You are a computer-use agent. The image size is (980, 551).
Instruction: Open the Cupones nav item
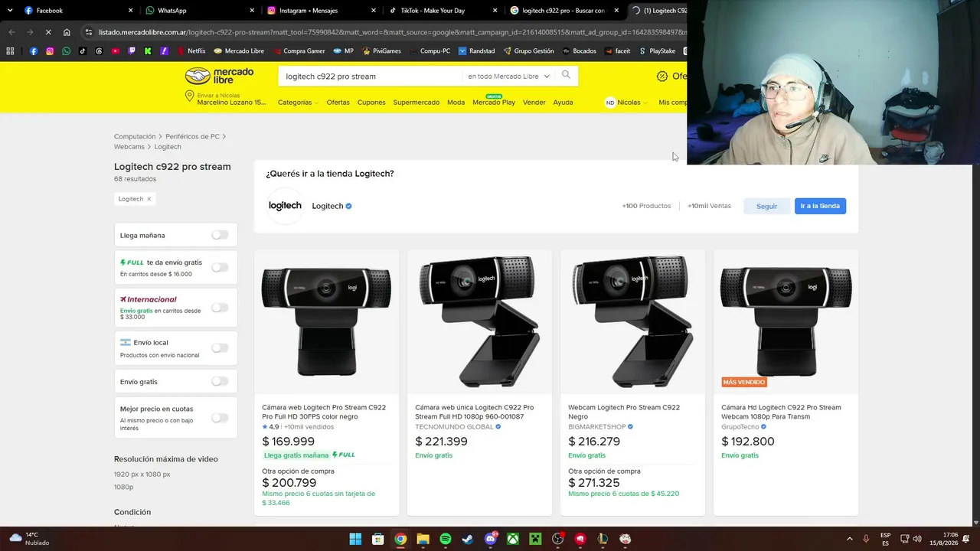click(371, 103)
